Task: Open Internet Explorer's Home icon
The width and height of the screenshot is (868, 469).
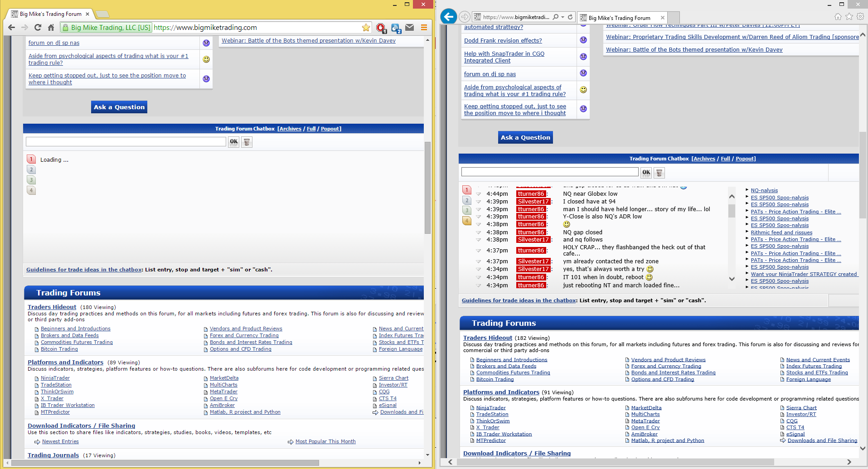Action: point(838,17)
